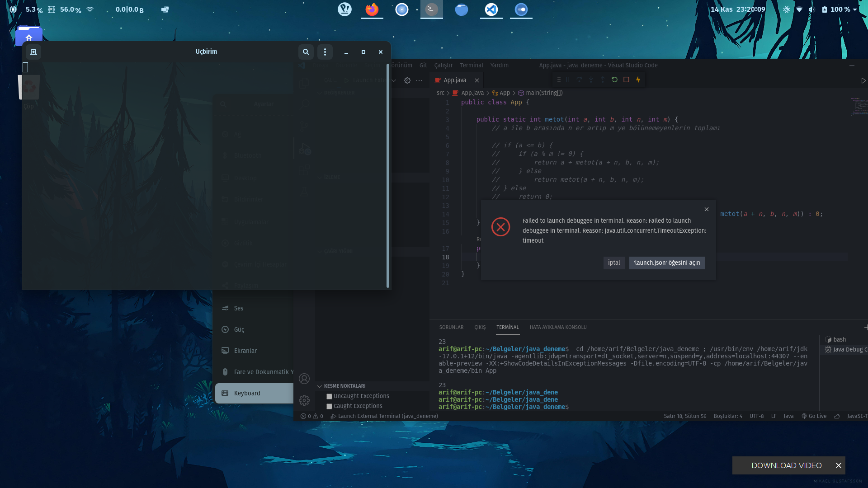Stop the debug session with red square icon
This screenshot has width=868, height=488.
click(x=626, y=80)
